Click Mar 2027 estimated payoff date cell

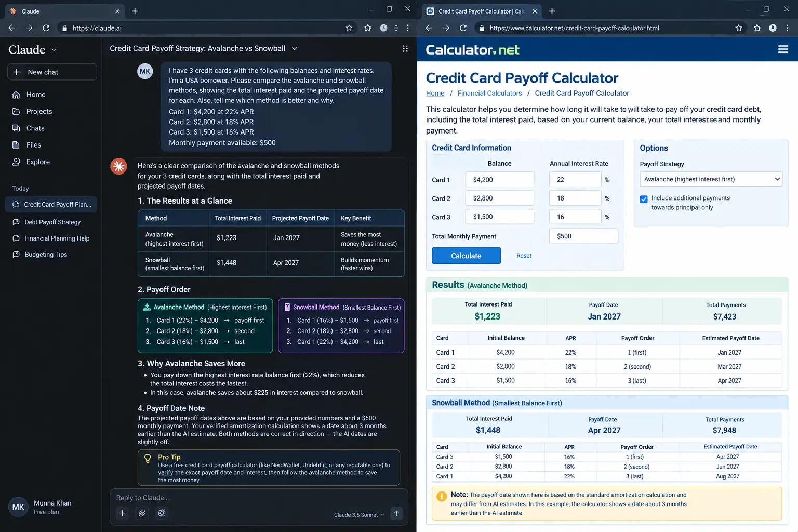[729, 367]
